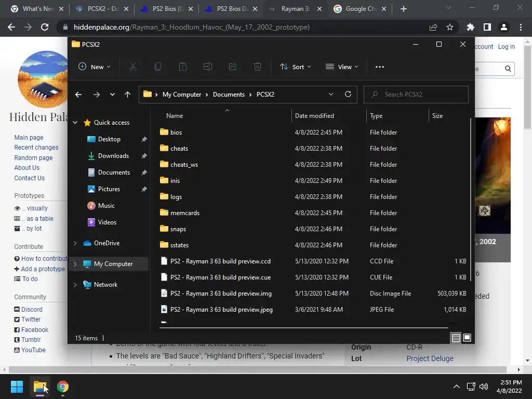Select Downloads in Quick access
This screenshot has height=399, width=532.
(113, 156)
